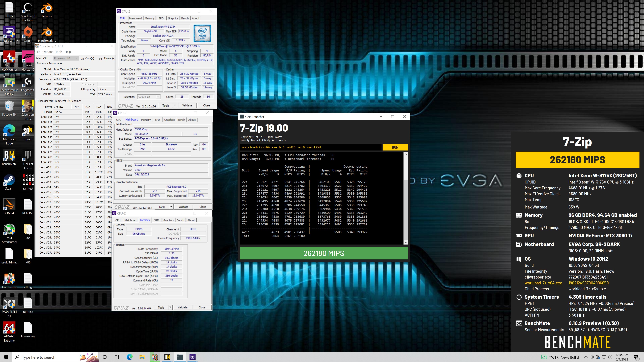644x362 pixels.
Task: Launch Origin from the desktop
Action: coord(28,34)
